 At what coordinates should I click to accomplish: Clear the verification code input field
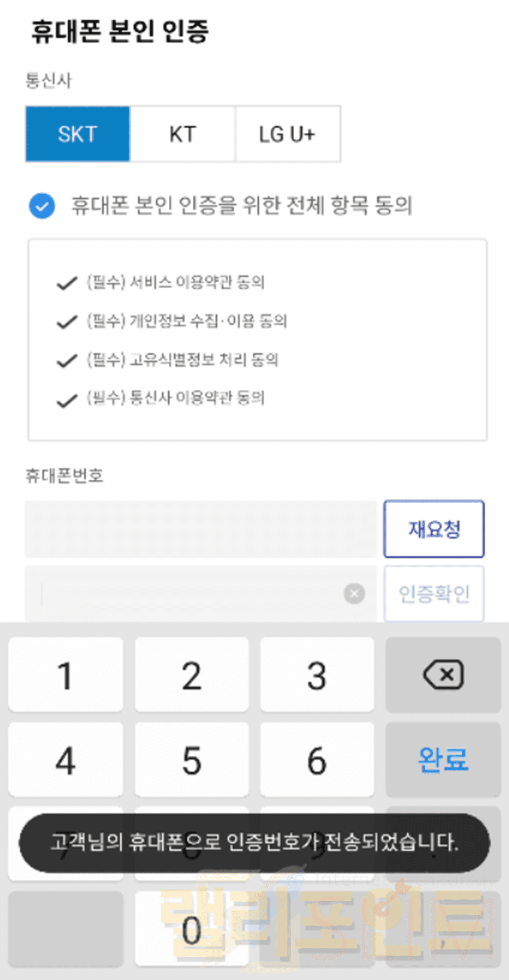click(x=354, y=594)
